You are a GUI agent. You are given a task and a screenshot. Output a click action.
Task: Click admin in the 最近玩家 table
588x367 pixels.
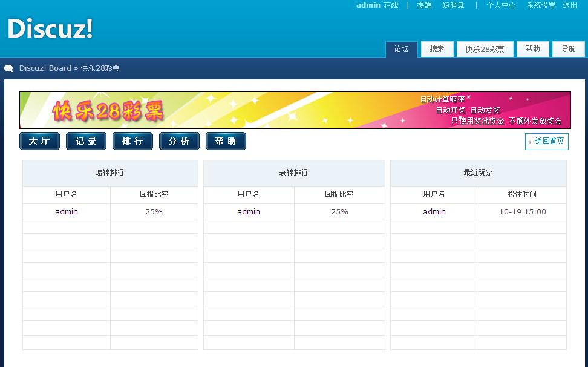click(x=434, y=211)
